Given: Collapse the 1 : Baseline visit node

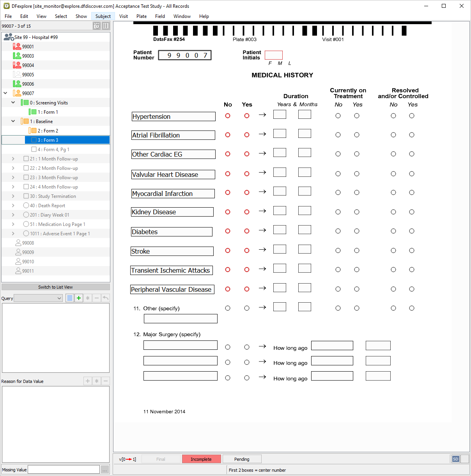Looking at the screenshot, I should (13, 121).
